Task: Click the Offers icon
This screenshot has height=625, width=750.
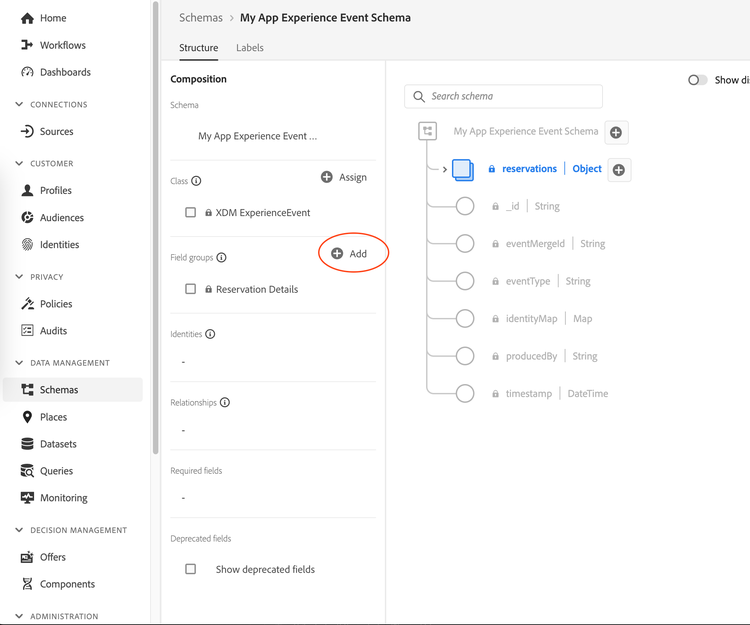Action: [27, 557]
